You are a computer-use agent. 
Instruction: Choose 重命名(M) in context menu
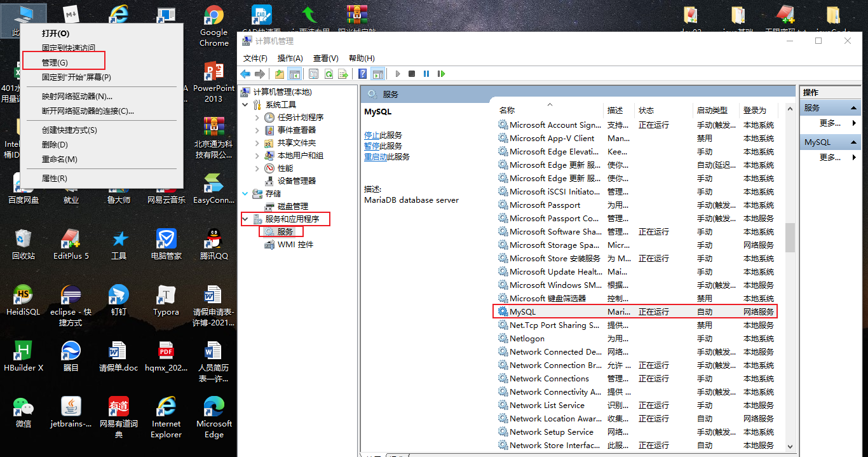[102, 159]
